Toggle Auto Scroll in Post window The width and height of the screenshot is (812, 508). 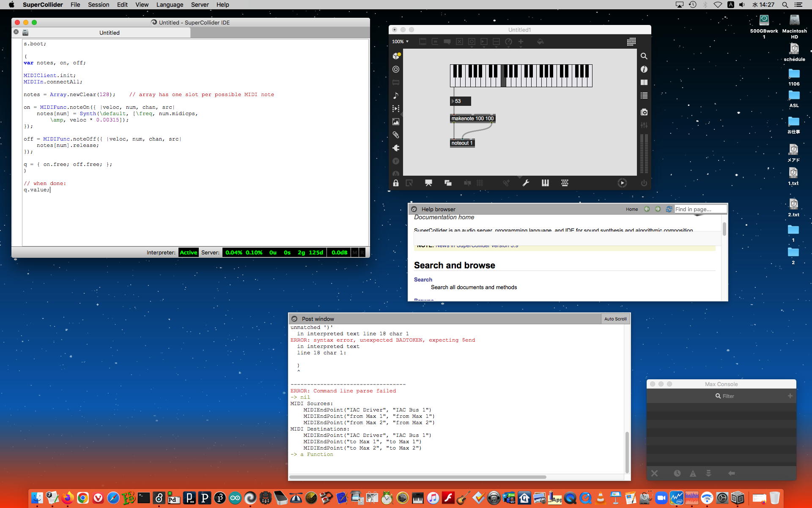pos(615,319)
